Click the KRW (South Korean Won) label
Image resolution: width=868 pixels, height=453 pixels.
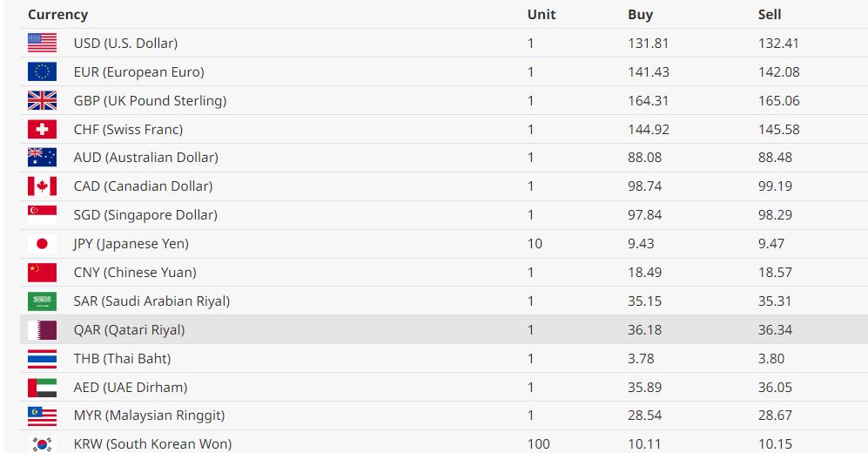click(152, 444)
